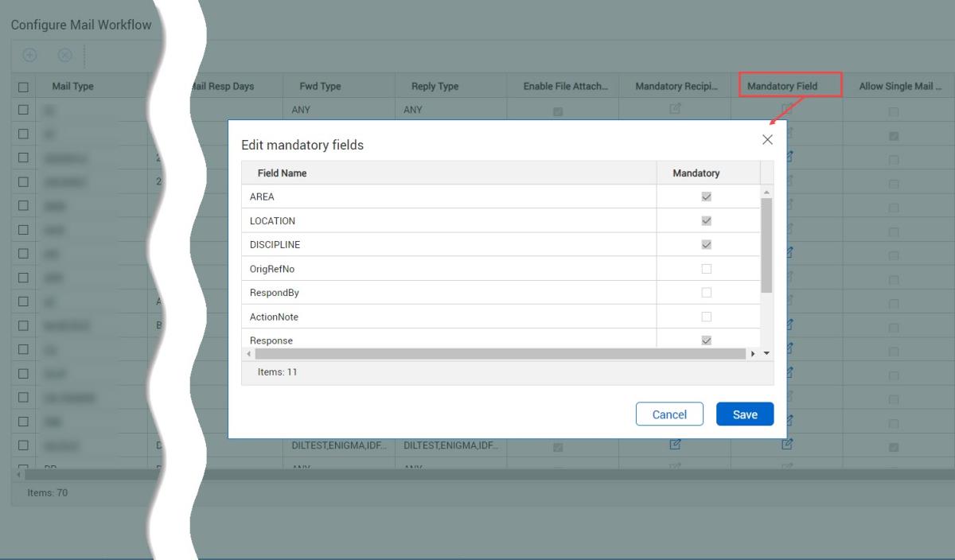Click the dialog's scroll down arrow
955x560 pixels.
point(766,352)
